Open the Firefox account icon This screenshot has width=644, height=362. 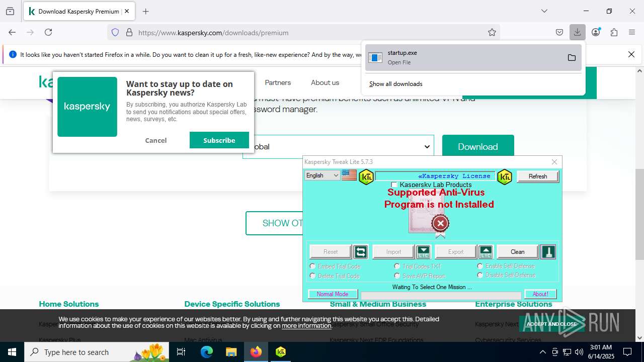596,32
